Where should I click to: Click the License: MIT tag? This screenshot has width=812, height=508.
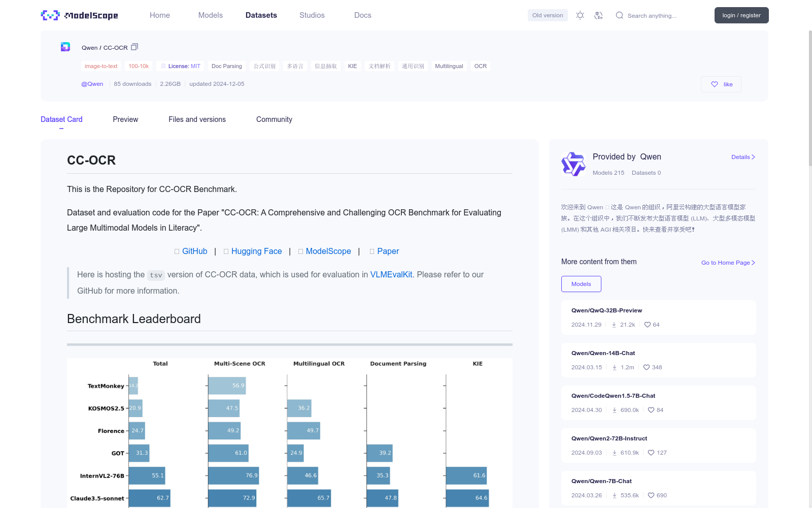pyautogui.click(x=180, y=66)
